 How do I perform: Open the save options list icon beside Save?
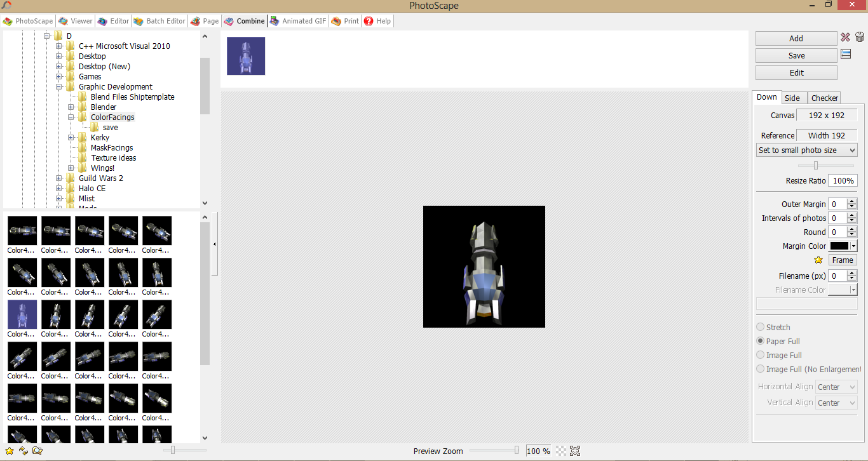pyautogui.click(x=845, y=54)
